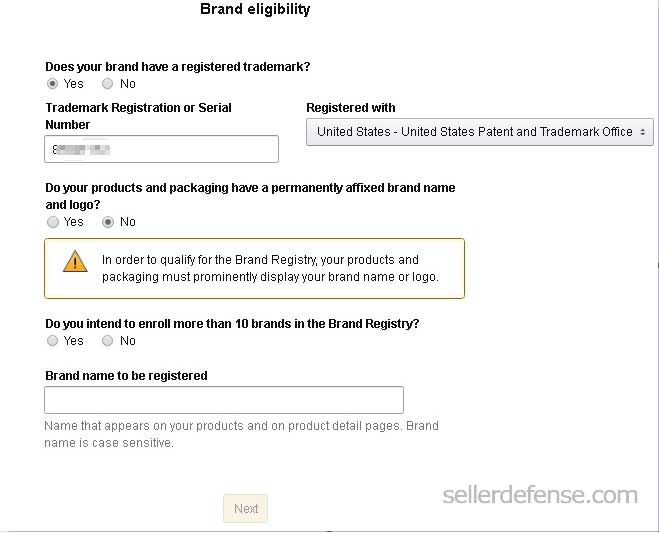This screenshot has height=533, width=659.
Task: Click the yellow warning triangle icon
Action: [x=75, y=262]
